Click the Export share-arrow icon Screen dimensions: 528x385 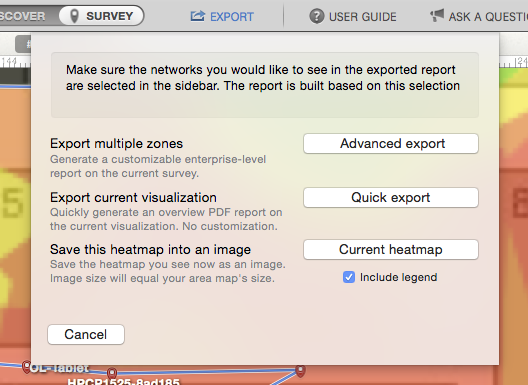coord(197,16)
